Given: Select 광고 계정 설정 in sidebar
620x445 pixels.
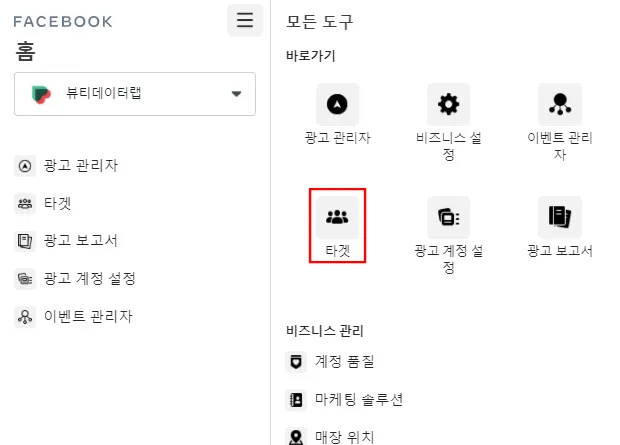Looking at the screenshot, I should tap(75, 278).
